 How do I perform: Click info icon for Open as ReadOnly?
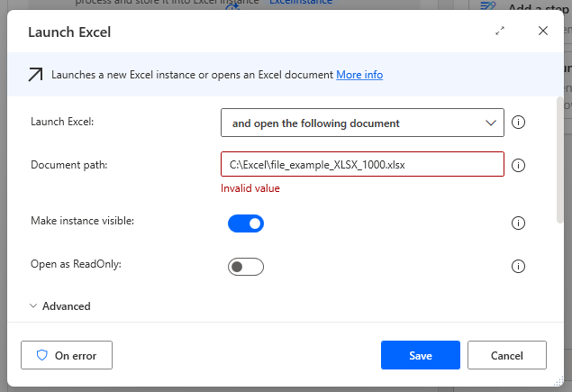pyautogui.click(x=518, y=267)
